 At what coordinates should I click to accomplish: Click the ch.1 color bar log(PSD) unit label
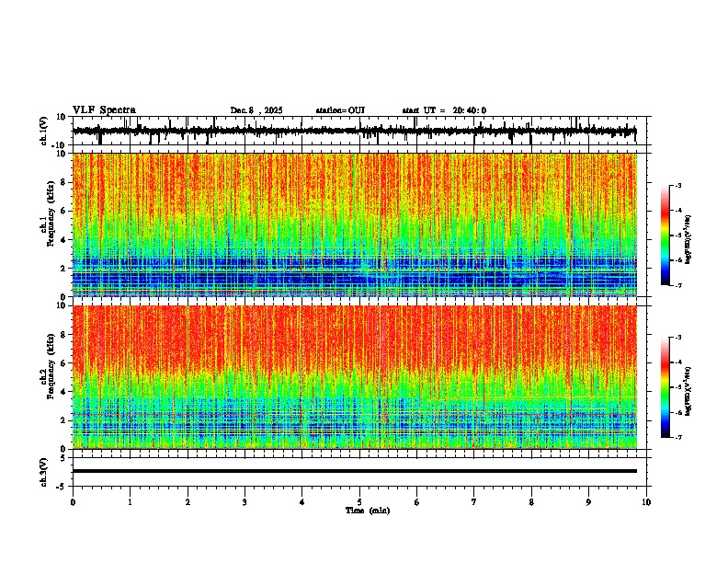[x=688, y=239]
